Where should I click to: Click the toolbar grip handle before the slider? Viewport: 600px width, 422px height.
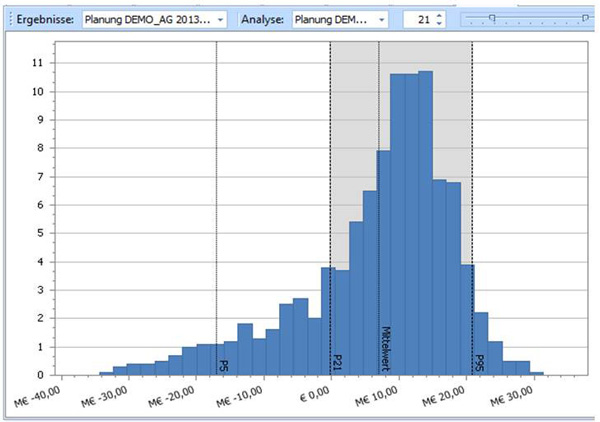click(x=461, y=19)
